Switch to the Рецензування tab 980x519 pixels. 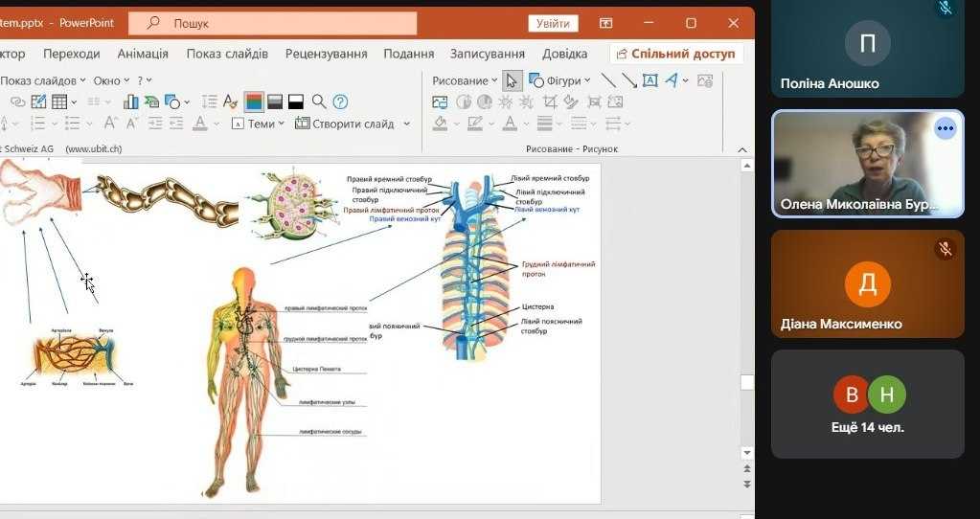327,54
